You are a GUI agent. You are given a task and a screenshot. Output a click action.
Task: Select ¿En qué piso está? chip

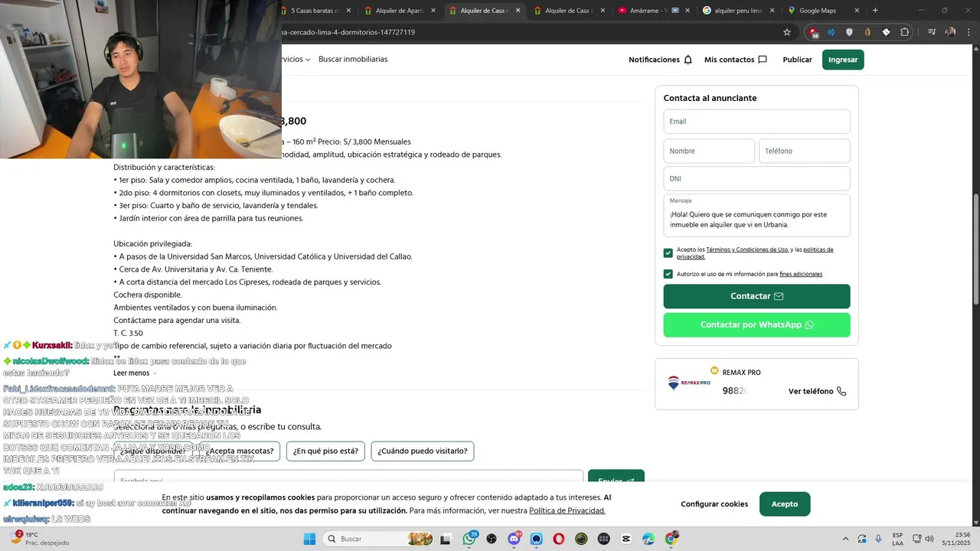[325, 451]
